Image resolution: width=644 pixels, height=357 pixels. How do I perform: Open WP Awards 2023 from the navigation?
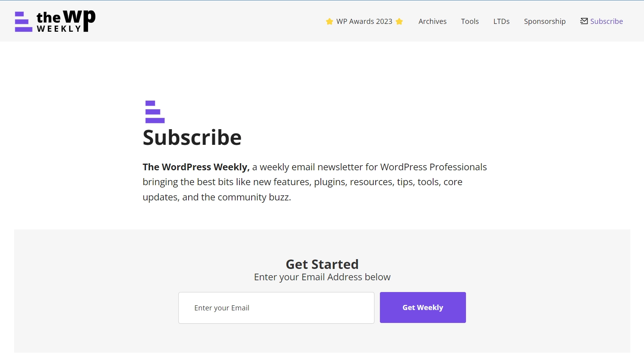point(364,22)
